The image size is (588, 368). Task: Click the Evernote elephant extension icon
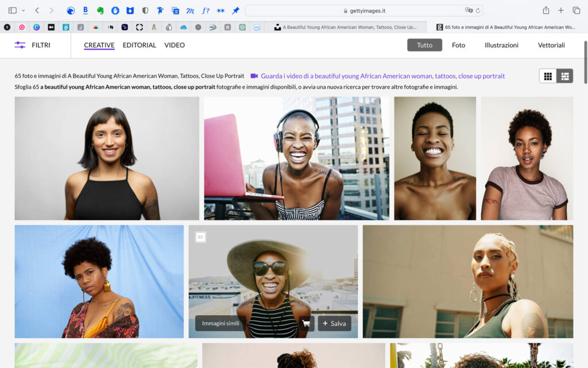(100, 10)
